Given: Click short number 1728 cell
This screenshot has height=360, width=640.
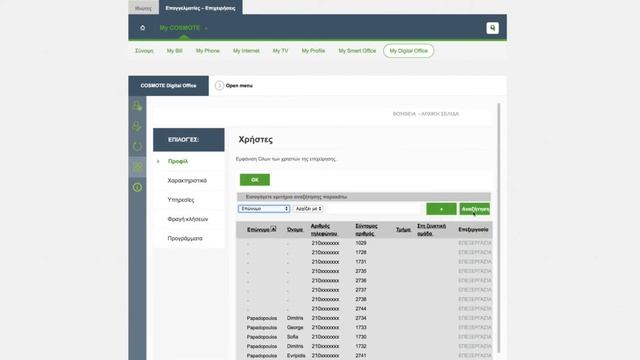Looking at the screenshot, I should coord(361,252).
